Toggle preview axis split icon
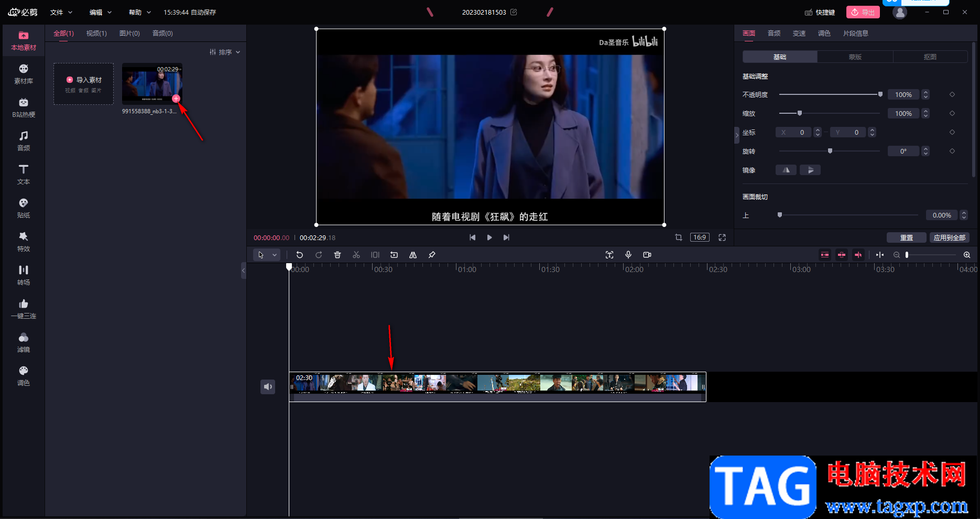 (x=880, y=255)
